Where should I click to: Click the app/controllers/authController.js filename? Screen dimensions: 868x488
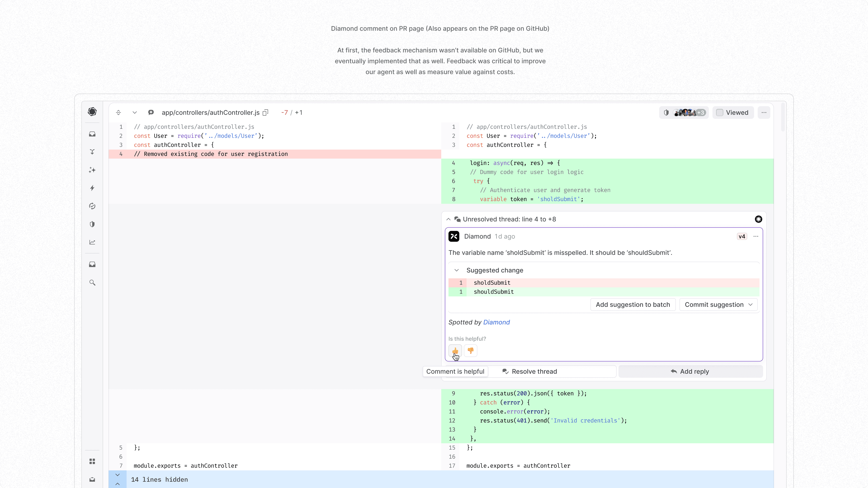211,113
